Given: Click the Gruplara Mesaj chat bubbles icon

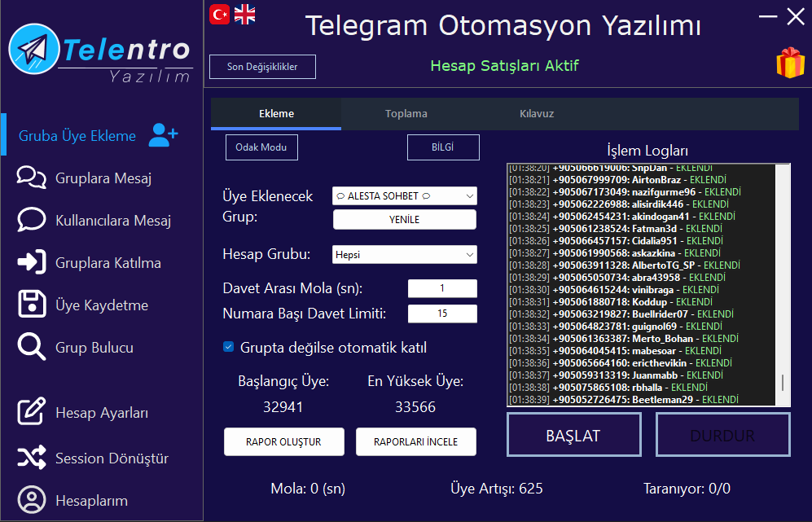Looking at the screenshot, I should 32,178.
